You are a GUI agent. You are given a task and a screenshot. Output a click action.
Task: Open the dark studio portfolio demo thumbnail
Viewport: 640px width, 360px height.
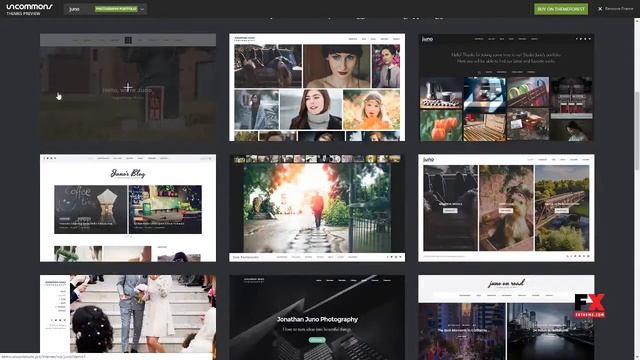(x=506, y=87)
